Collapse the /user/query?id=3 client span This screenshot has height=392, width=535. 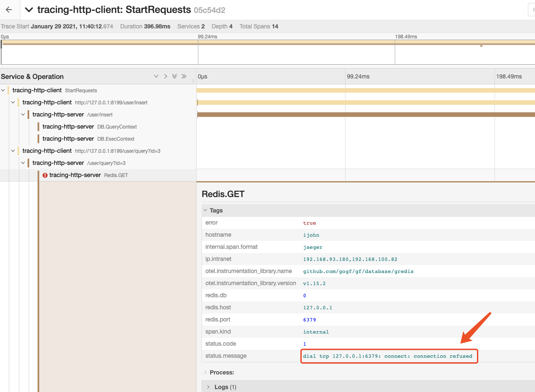pyautogui.click(x=13, y=151)
